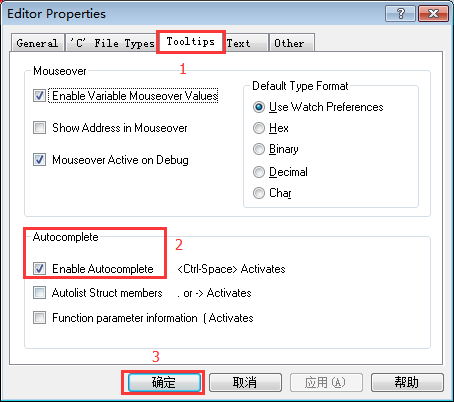The image size is (454, 402).
Task: Click the 取消 cancel button
Action: (245, 382)
